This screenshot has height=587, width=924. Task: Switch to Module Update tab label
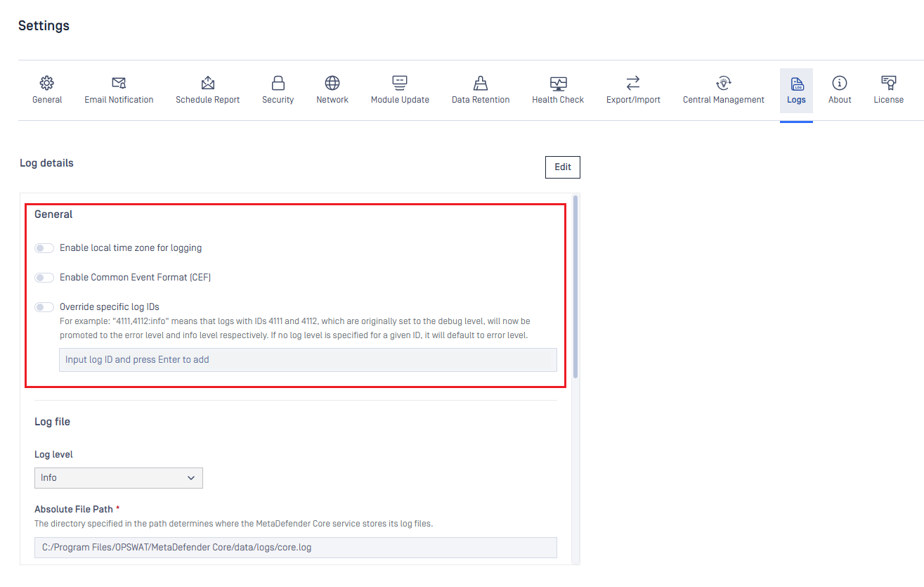point(400,100)
